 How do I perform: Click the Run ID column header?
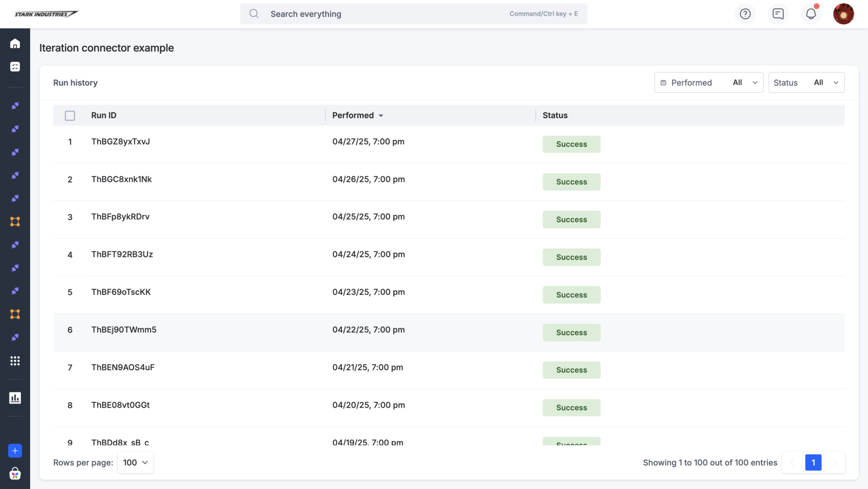[104, 116]
